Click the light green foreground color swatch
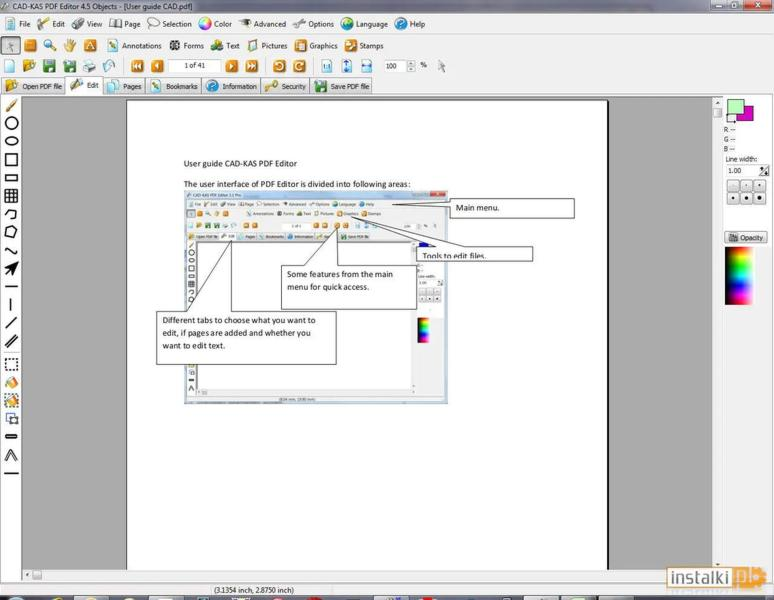 coord(735,107)
